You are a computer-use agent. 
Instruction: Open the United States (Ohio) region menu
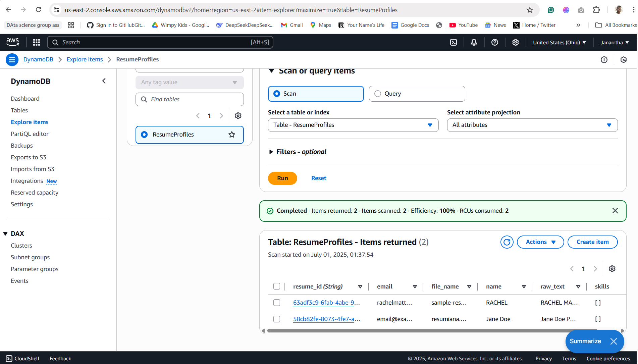[x=560, y=43]
